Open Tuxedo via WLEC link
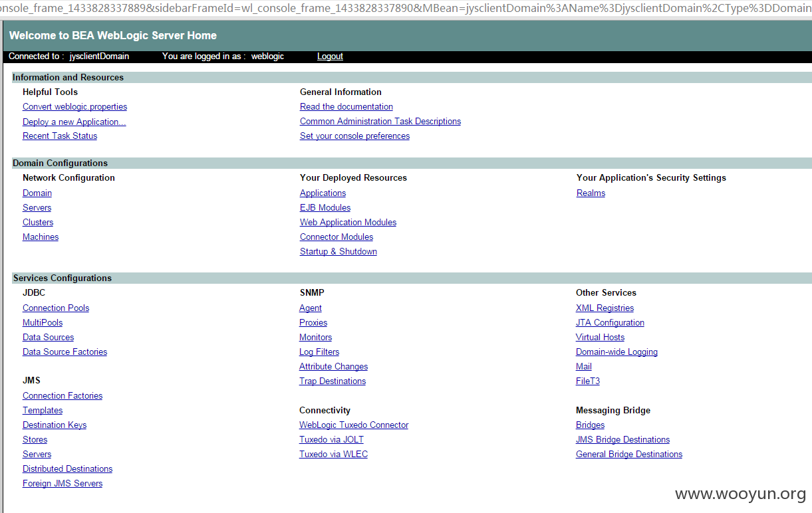The height and width of the screenshot is (513, 812). point(333,455)
